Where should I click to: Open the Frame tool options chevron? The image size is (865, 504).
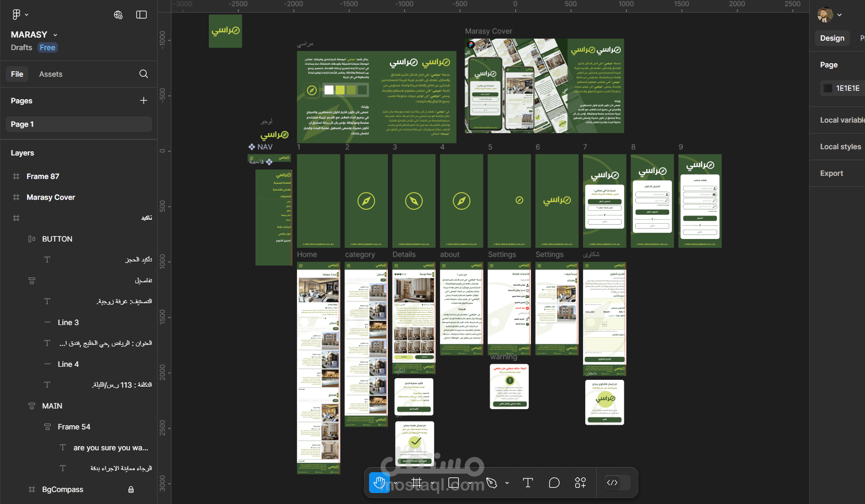[432, 483]
